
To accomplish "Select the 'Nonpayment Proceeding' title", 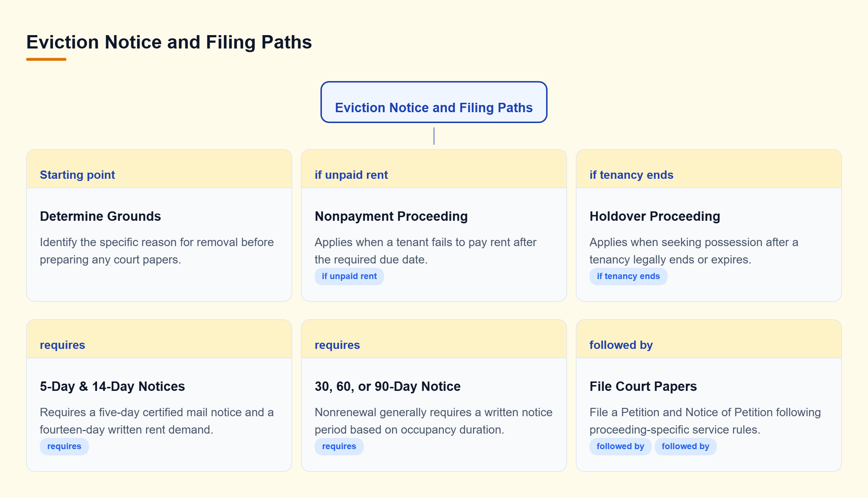I will [391, 216].
